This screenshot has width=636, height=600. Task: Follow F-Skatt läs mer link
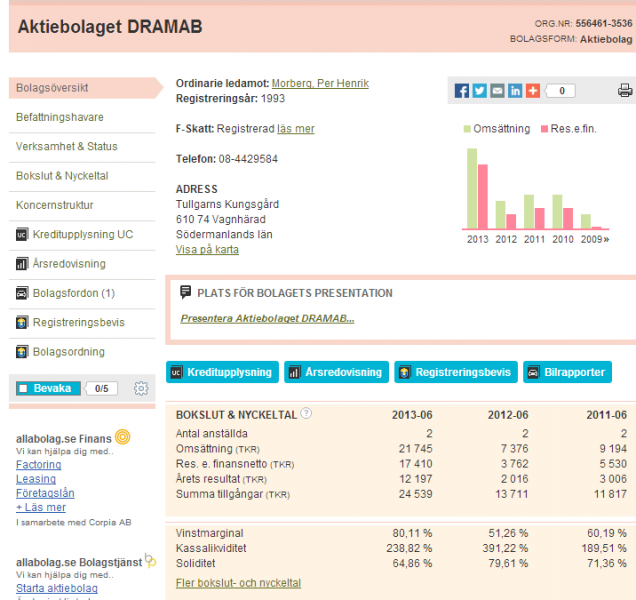click(296, 129)
